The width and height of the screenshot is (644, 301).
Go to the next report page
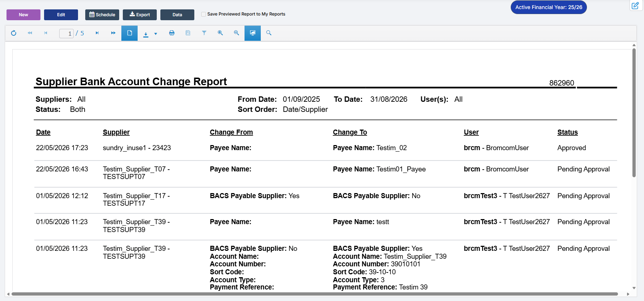tap(97, 33)
